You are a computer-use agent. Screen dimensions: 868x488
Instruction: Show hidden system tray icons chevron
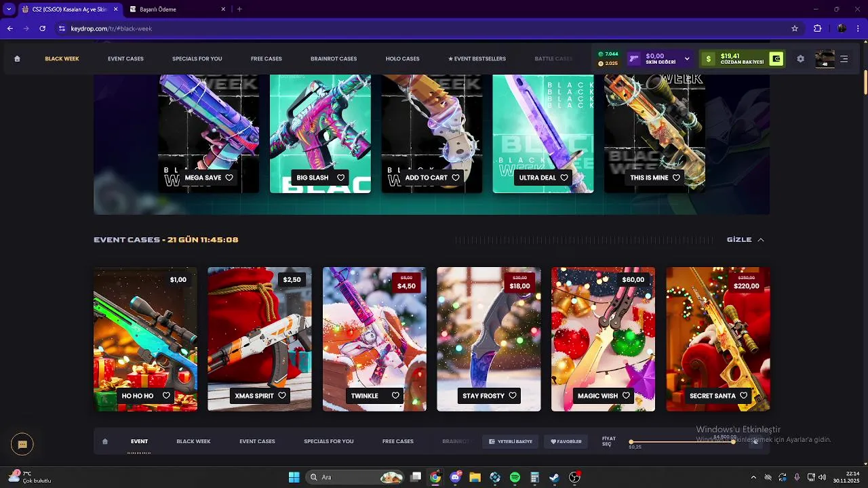753,477
